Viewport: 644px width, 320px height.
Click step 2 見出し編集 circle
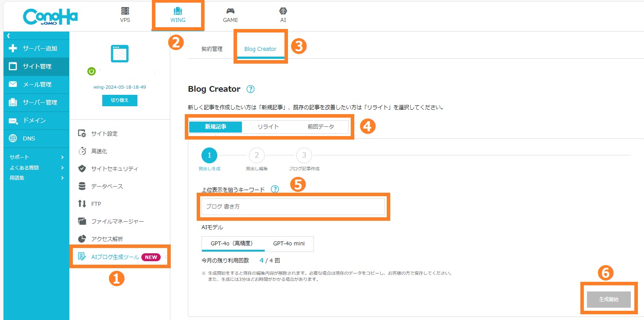[257, 155]
